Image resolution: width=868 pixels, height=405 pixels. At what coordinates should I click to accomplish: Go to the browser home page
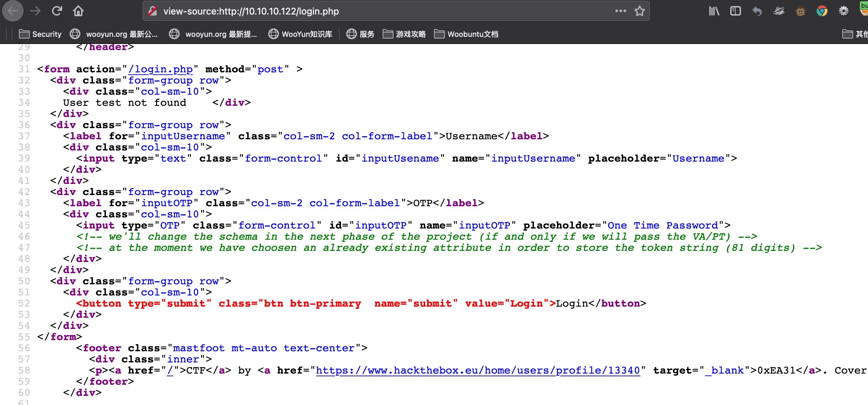pyautogui.click(x=78, y=11)
